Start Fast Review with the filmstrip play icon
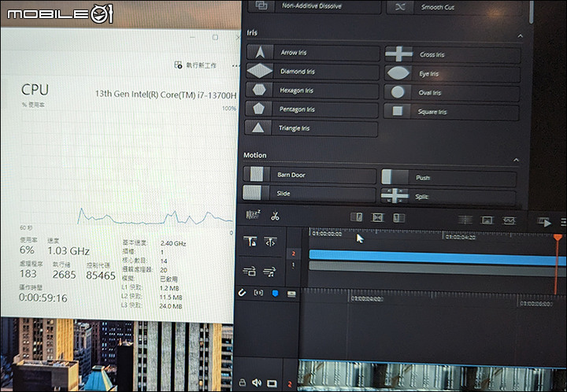 coord(544,222)
